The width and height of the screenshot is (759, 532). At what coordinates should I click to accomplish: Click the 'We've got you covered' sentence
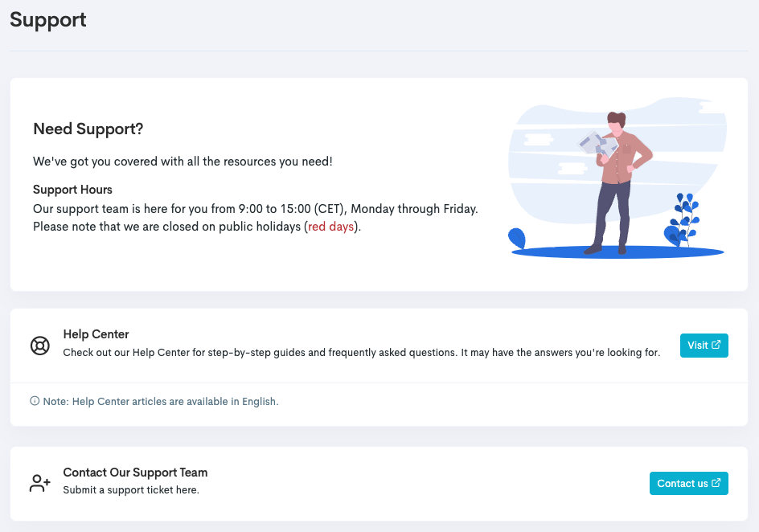[183, 162]
